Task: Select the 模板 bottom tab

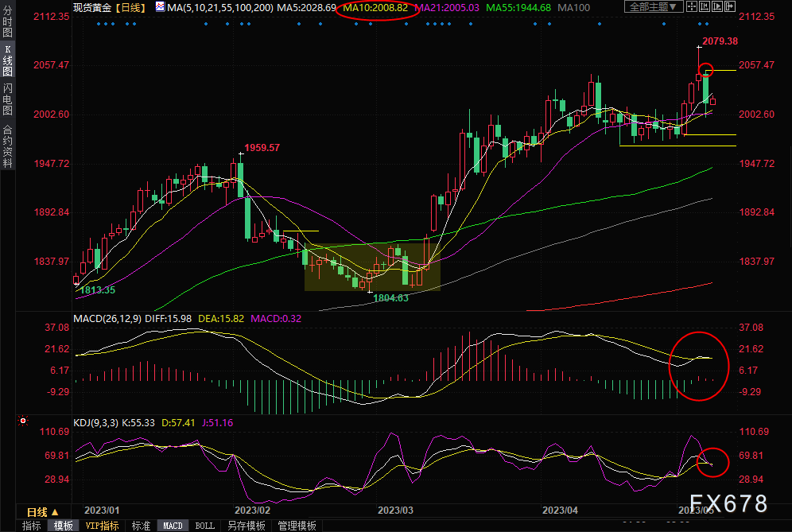Action: (x=63, y=526)
